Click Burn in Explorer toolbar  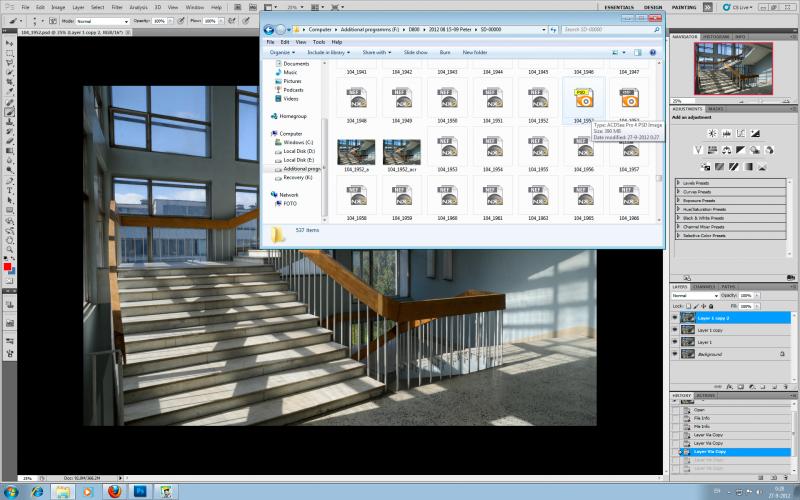445,53
